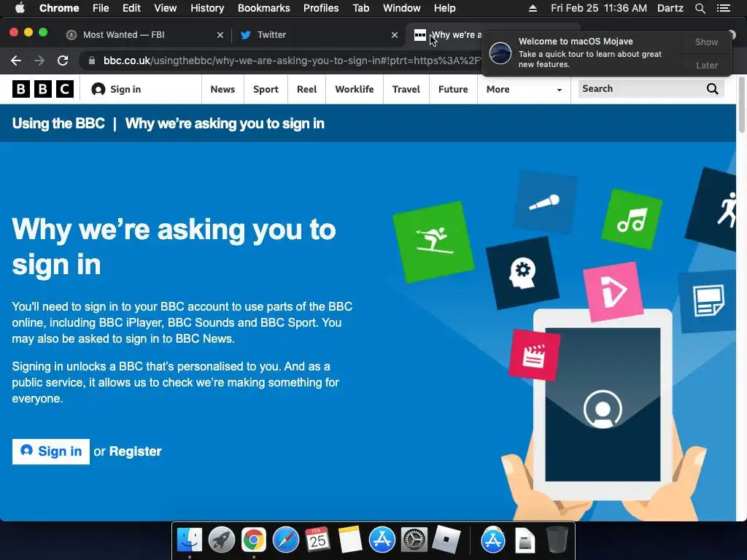Click the BBC logo
Image resolution: width=747 pixels, height=560 pixels.
tap(43, 89)
